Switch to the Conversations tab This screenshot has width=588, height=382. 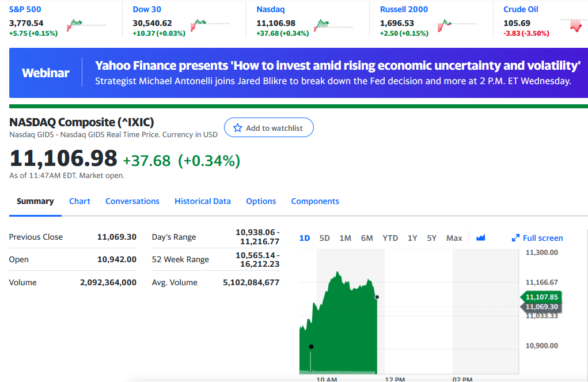[x=132, y=201]
